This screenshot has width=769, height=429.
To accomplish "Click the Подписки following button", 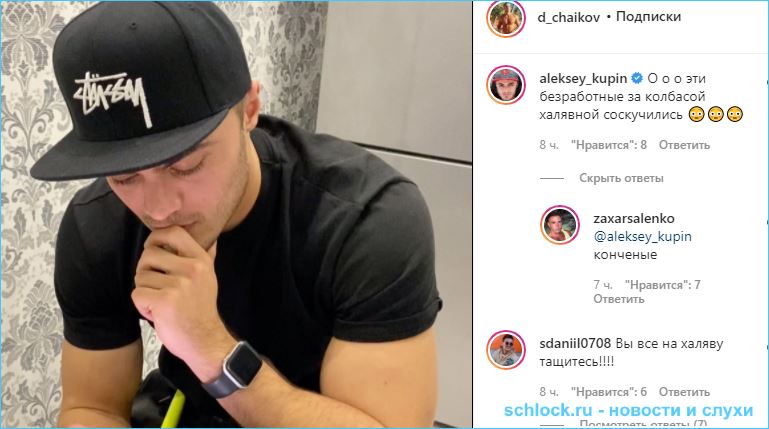I will tap(648, 17).
